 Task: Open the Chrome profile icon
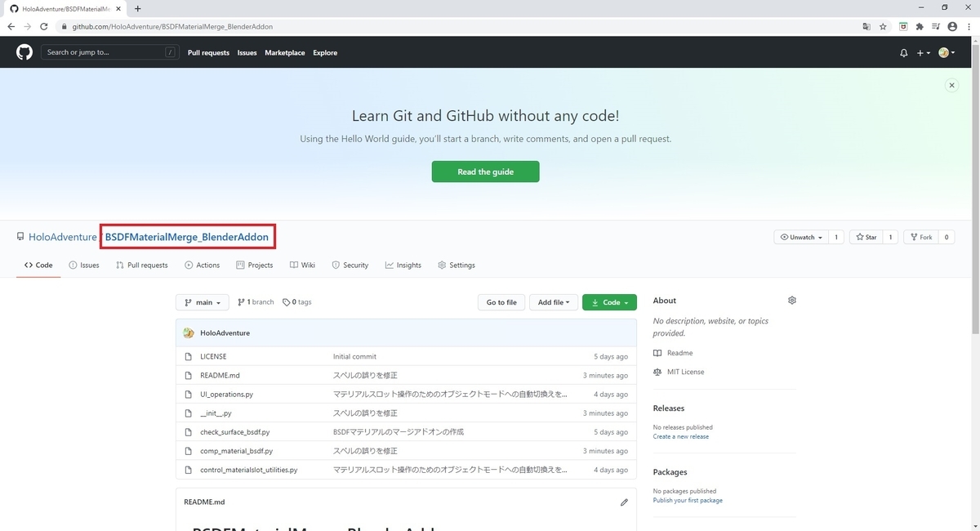pyautogui.click(x=952, y=26)
